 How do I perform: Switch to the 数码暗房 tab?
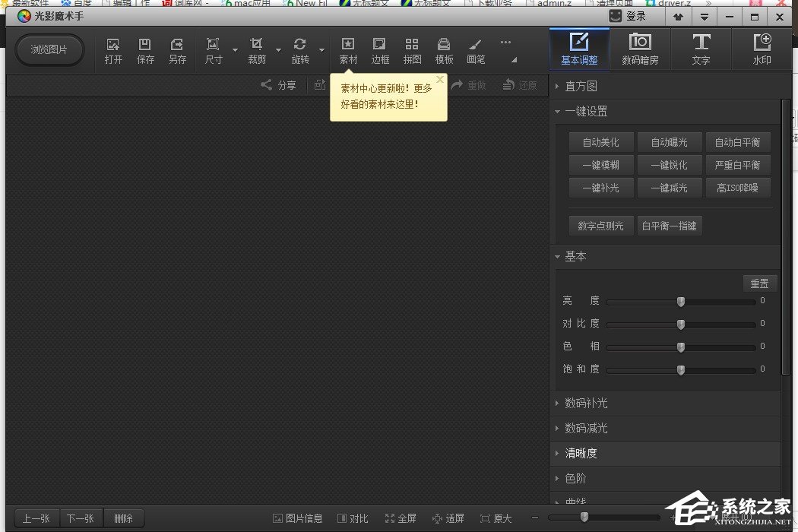tap(640, 49)
